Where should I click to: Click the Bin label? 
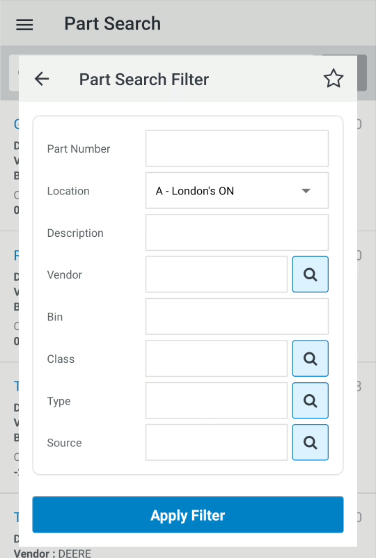point(55,317)
